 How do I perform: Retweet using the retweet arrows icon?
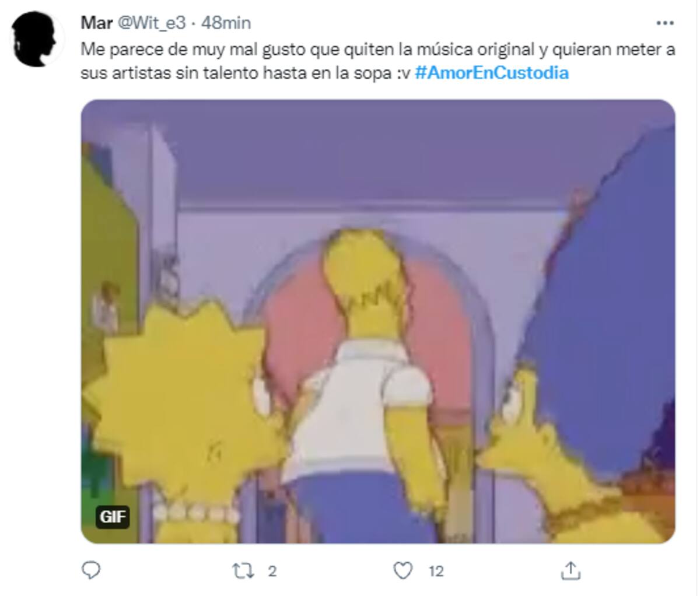(243, 571)
